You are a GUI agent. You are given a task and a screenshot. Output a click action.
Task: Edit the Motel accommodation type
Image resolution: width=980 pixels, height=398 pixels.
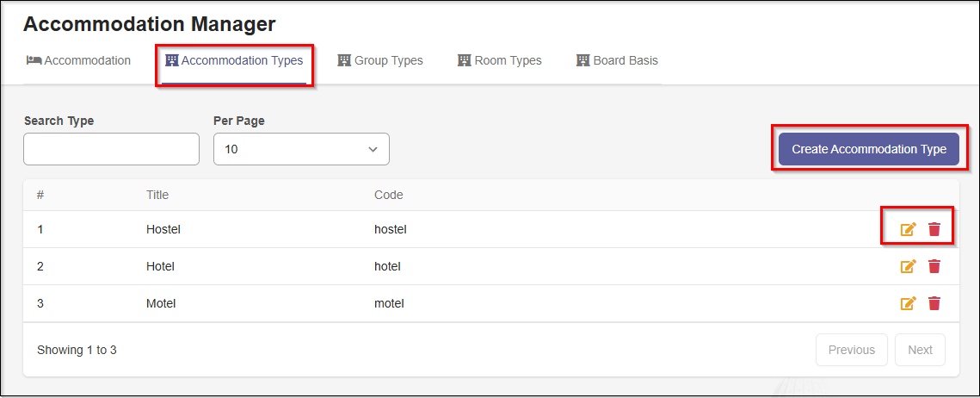click(908, 303)
